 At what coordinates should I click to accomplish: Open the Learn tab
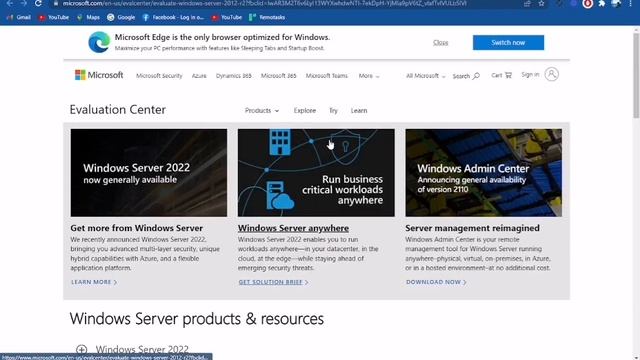pyautogui.click(x=359, y=111)
